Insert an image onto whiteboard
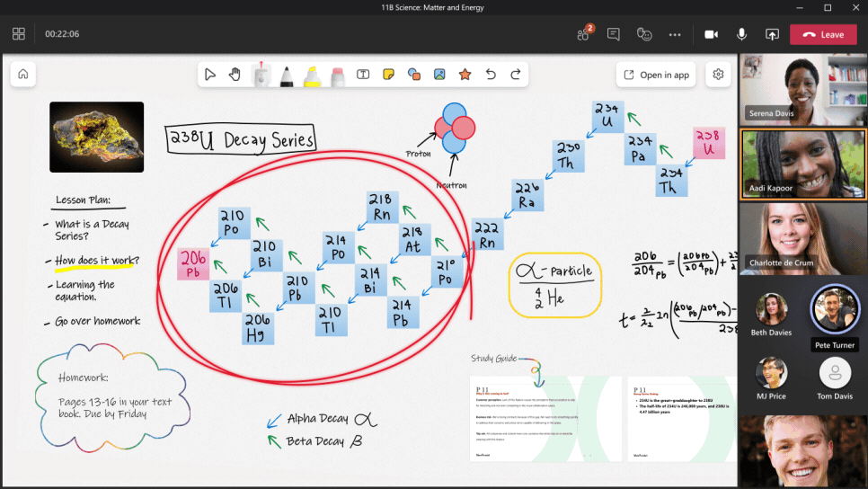This screenshot has height=489, width=868. coord(439,75)
